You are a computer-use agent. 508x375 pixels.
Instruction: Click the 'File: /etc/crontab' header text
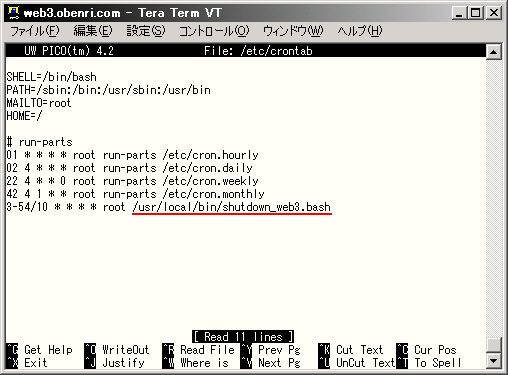[258, 51]
